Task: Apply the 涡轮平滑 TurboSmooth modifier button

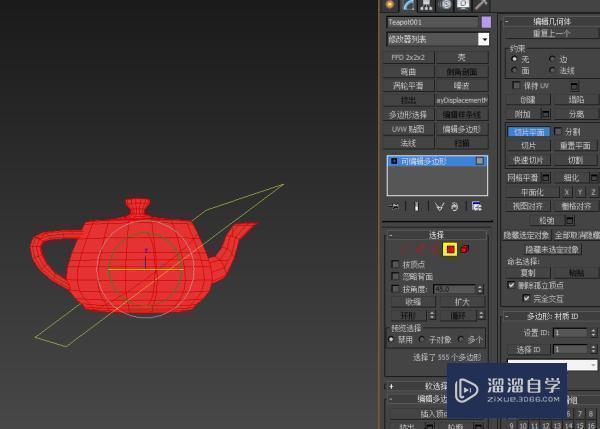Action: pyautogui.click(x=408, y=86)
